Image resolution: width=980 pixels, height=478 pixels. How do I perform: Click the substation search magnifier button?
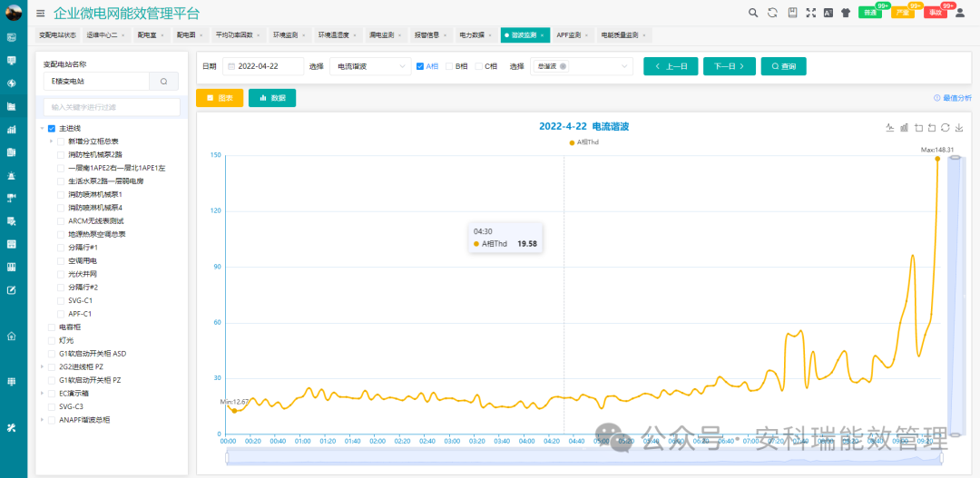[163, 82]
